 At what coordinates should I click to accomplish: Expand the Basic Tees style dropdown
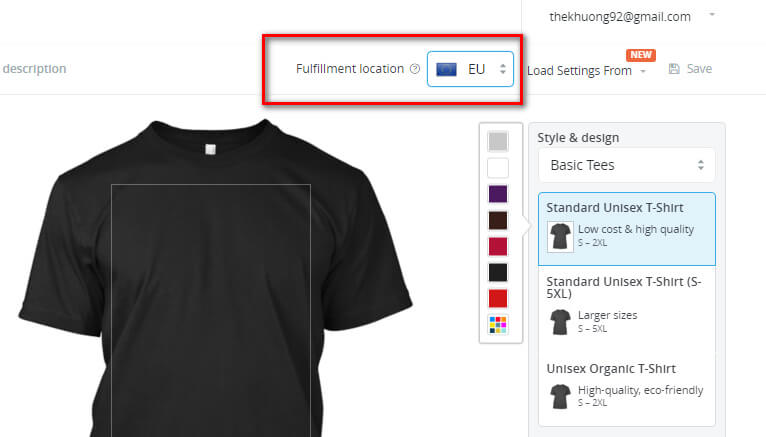pyautogui.click(x=626, y=165)
